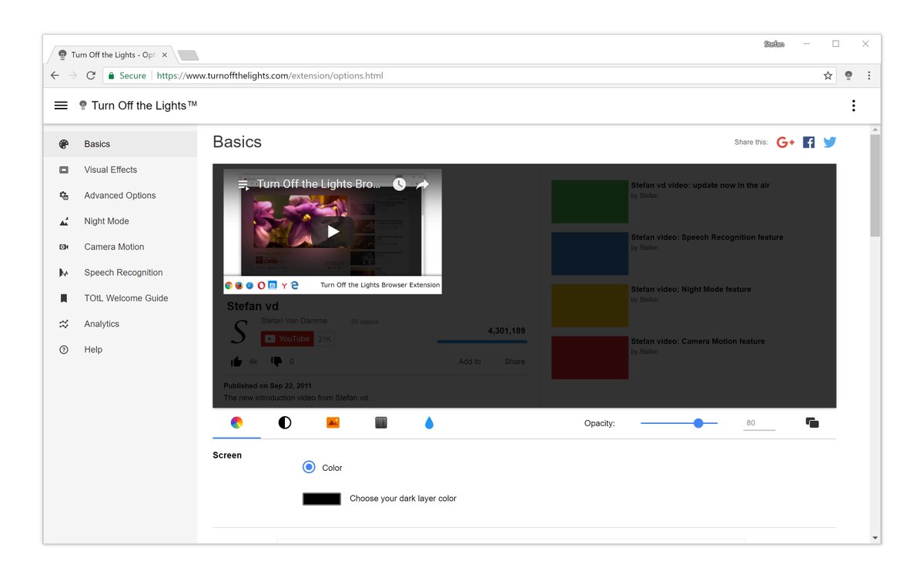Click the watch later clock icon
The width and height of the screenshot is (924, 578).
click(x=399, y=184)
